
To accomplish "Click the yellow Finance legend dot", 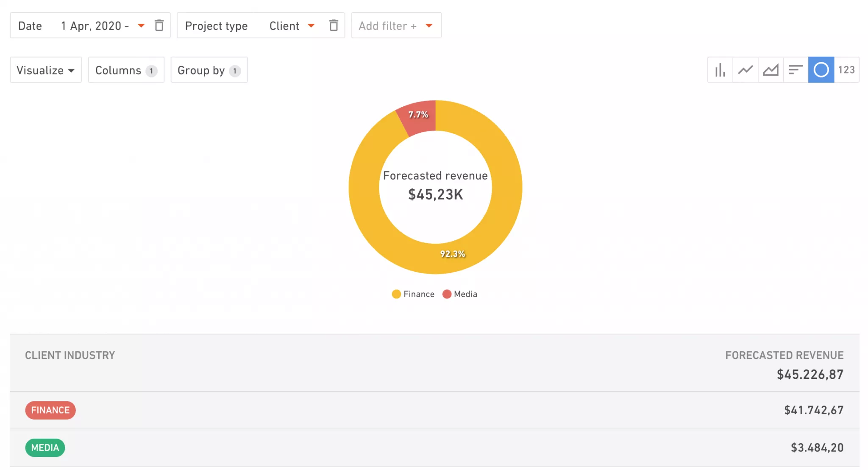I will (x=396, y=294).
